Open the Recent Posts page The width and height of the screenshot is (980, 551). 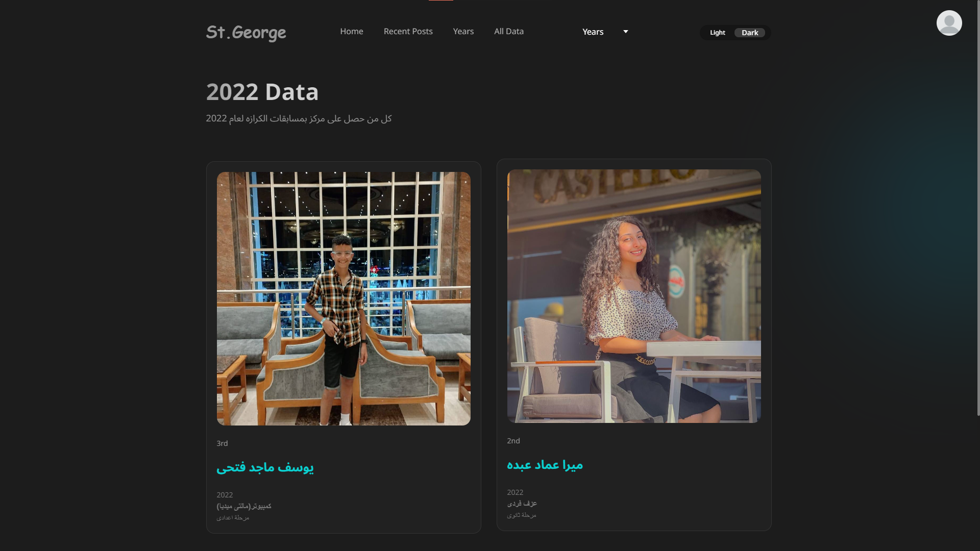(x=408, y=31)
